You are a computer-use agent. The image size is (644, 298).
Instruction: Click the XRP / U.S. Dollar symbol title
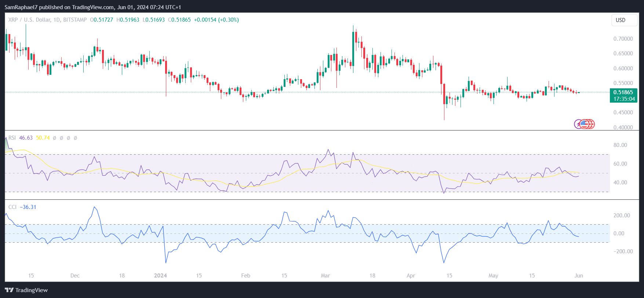click(x=47, y=20)
